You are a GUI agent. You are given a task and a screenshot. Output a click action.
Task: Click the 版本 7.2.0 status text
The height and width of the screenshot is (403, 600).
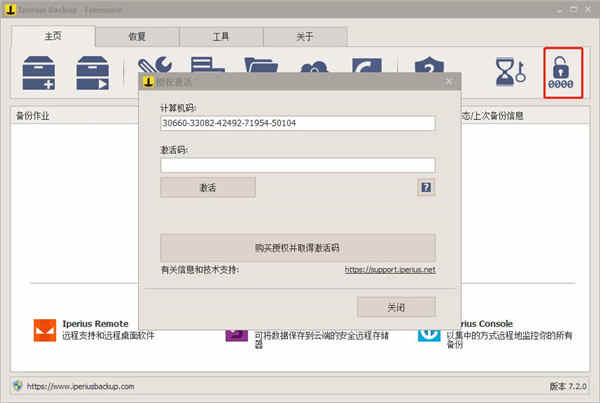pos(568,387)
